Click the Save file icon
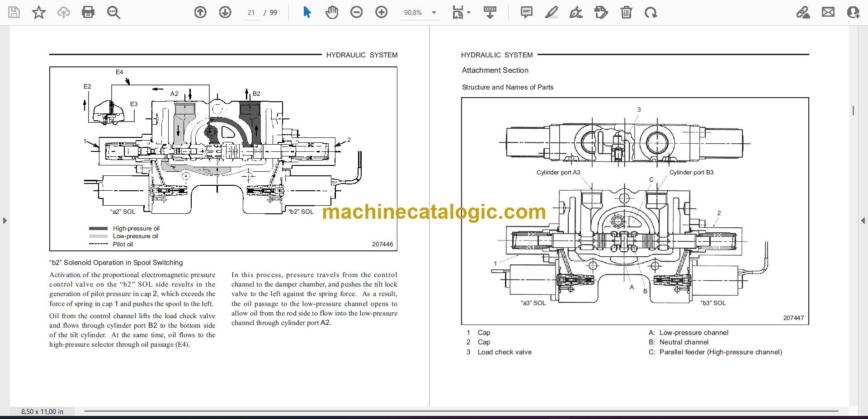Screen dimensions: 868x419 (14, 12)
